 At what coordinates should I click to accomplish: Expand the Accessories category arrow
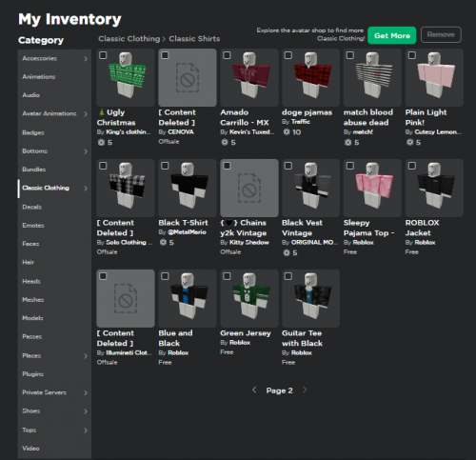(x=86, y=59)
